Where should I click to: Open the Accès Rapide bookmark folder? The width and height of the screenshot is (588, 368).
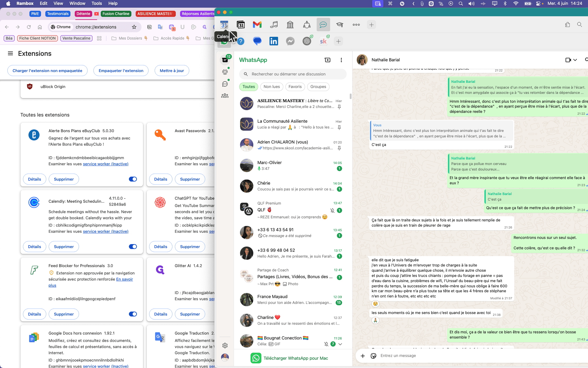(171, 38)
